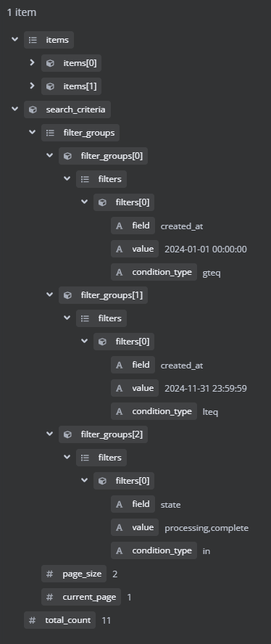Select the processing,complete value text

pyautogui.click(x=207, y=528)
